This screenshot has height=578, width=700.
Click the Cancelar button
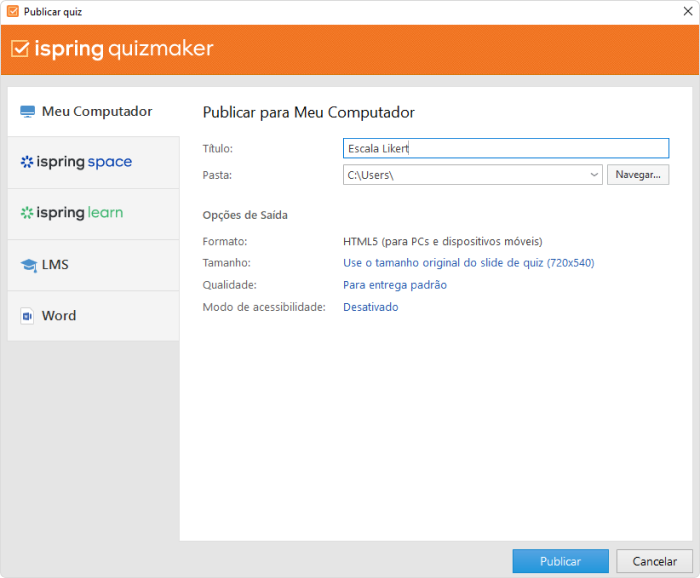click(x=654, y=561)
